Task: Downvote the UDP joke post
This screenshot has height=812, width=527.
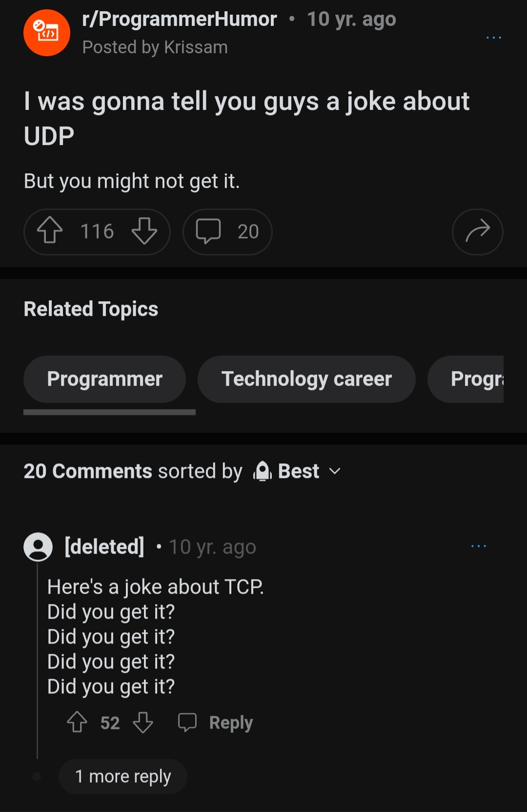Action: pyautogui.click(x=144, y=231)
